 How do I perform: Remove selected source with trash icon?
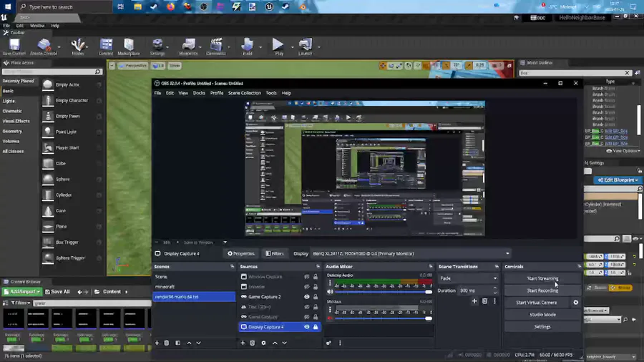[x=253, y=343]
